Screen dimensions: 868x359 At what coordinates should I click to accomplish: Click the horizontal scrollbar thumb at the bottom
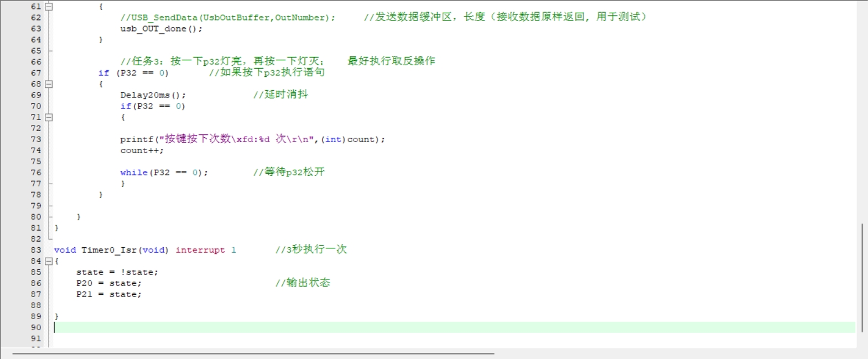pyautogui.click(x=253, y=353)
